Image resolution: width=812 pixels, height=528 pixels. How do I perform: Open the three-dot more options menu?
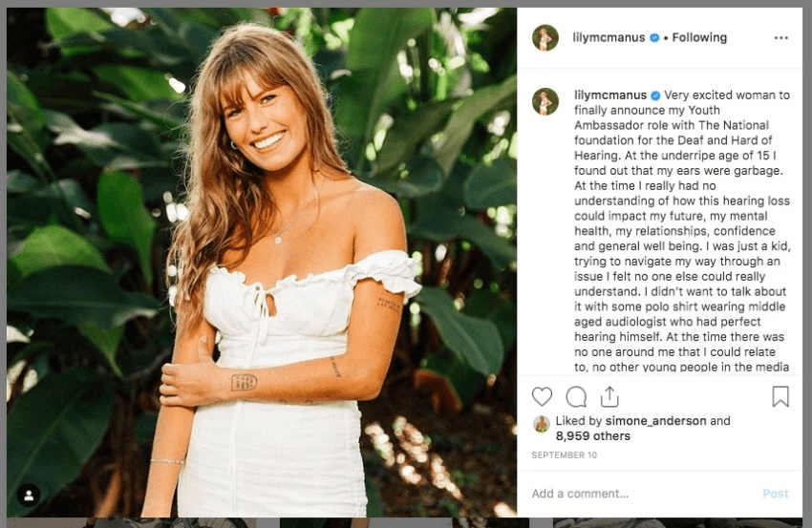coord(781,38)
